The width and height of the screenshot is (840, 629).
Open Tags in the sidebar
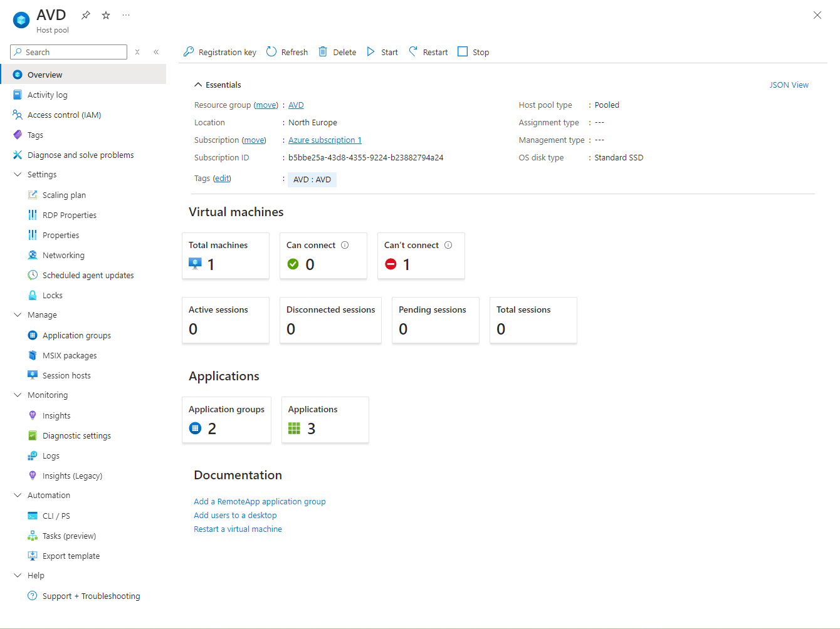pos(83,135)
